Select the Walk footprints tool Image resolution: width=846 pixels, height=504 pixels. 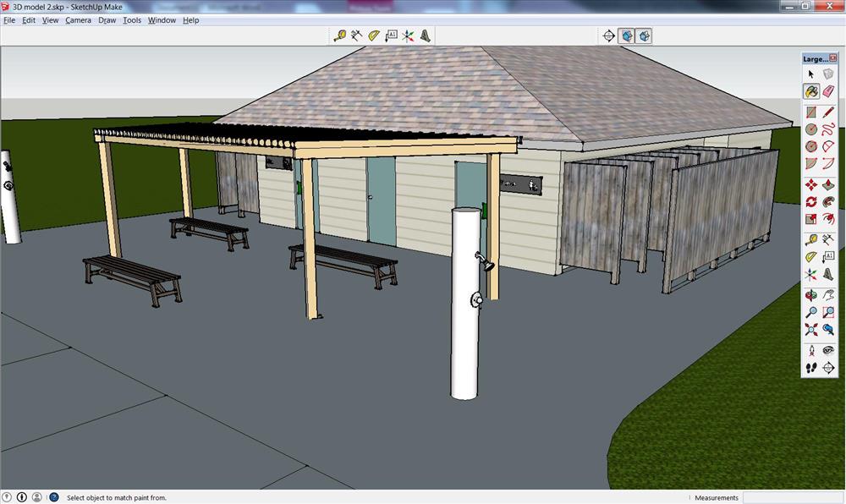[x=810, y=367]
